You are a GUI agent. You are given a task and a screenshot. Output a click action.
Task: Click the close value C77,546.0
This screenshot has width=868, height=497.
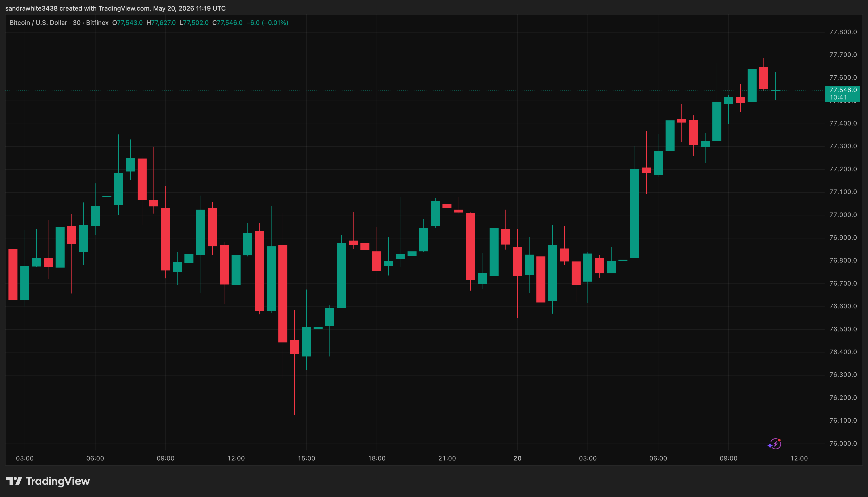[x=227, y=22]
